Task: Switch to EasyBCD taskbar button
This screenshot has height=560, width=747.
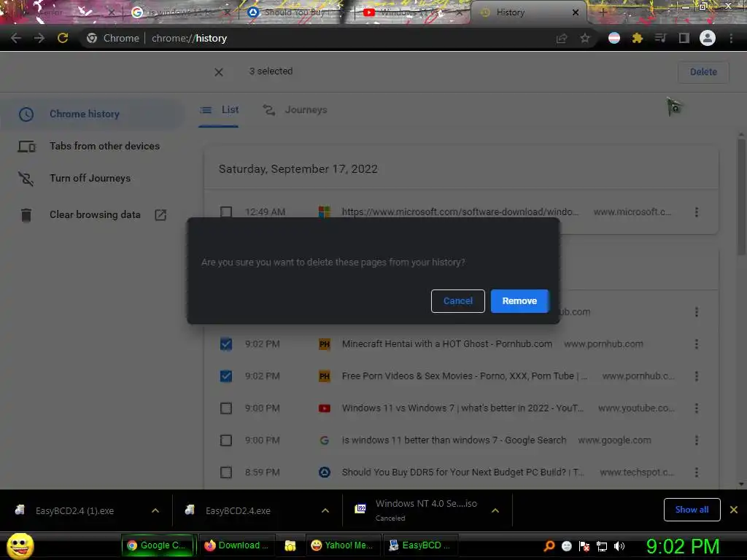Action: pos(420,545)
